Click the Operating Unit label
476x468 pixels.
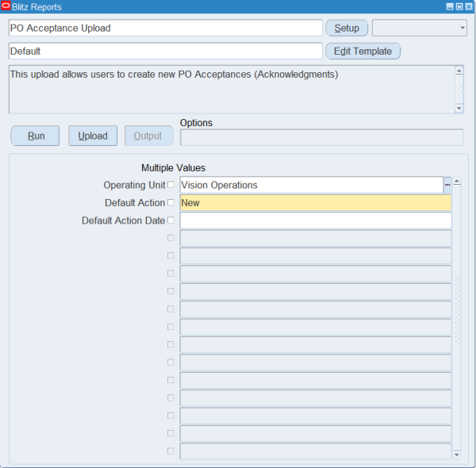point(134,185)
